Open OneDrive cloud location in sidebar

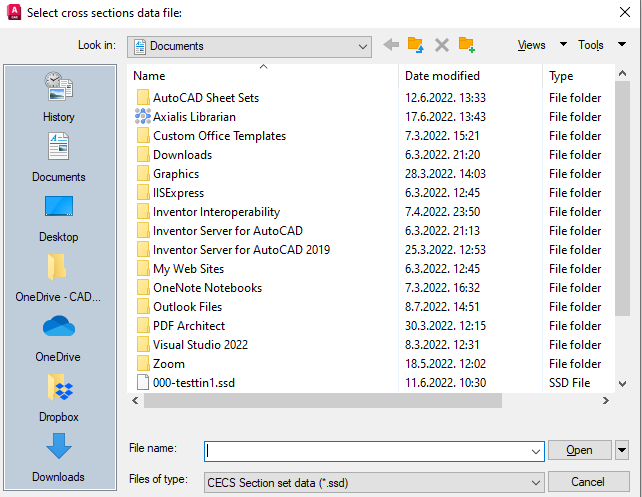[59, 338]
